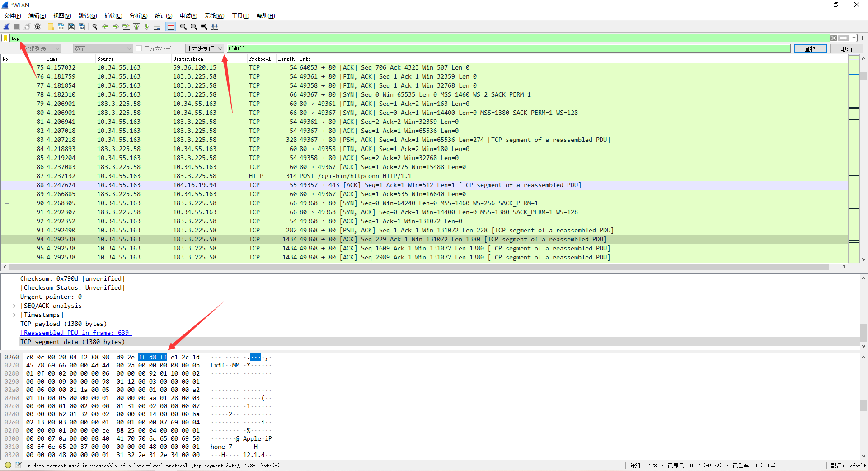Expand the [SEQ/ACK analysis] tree node

pyautogui.click(x=14, y=306)
